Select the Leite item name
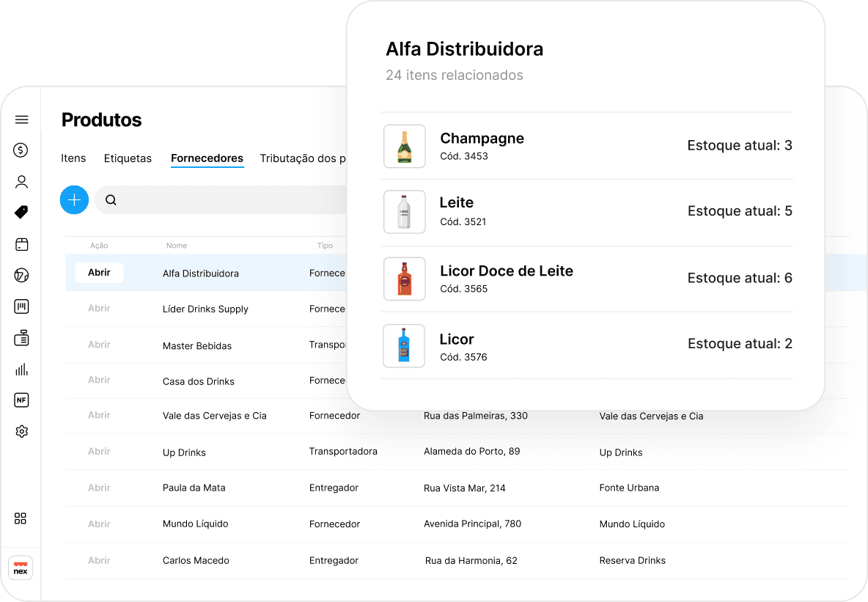868x602 pixels. tap(457, 202)
